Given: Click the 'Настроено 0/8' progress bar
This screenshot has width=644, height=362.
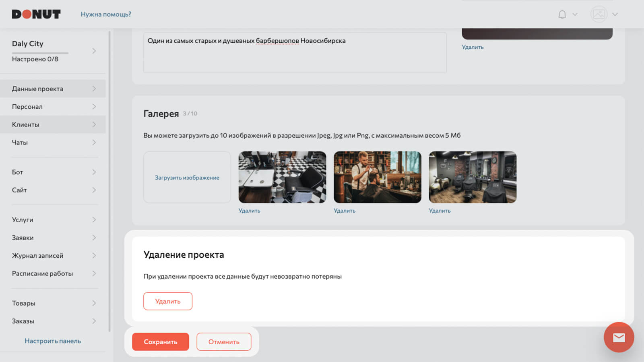Looking at the screenshot, I should pos(40,53).
